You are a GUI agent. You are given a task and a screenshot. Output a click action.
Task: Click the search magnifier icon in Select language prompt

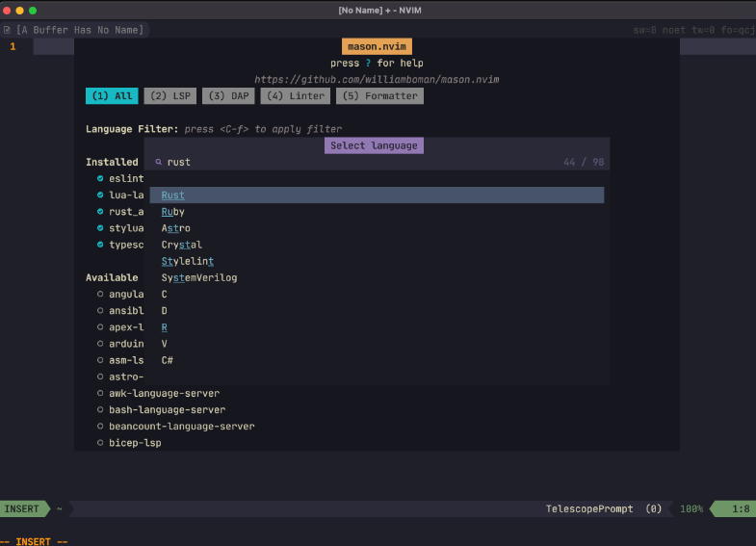click(x=159, y=163)
